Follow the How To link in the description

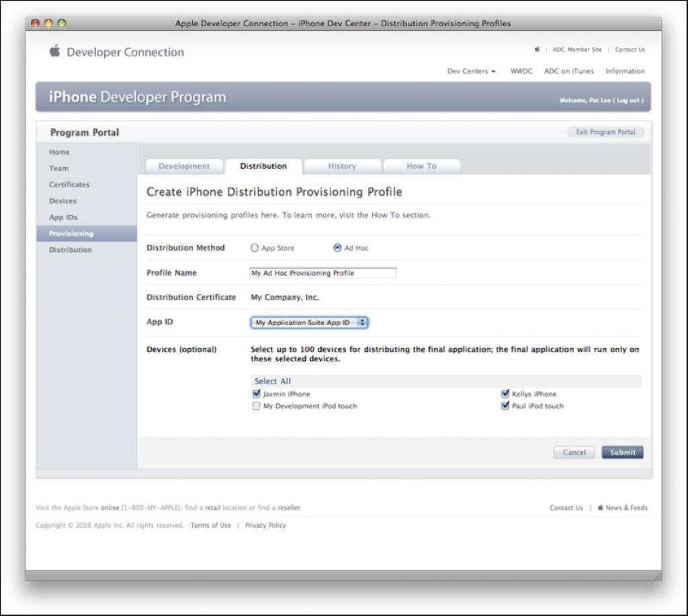pos(385,215)
